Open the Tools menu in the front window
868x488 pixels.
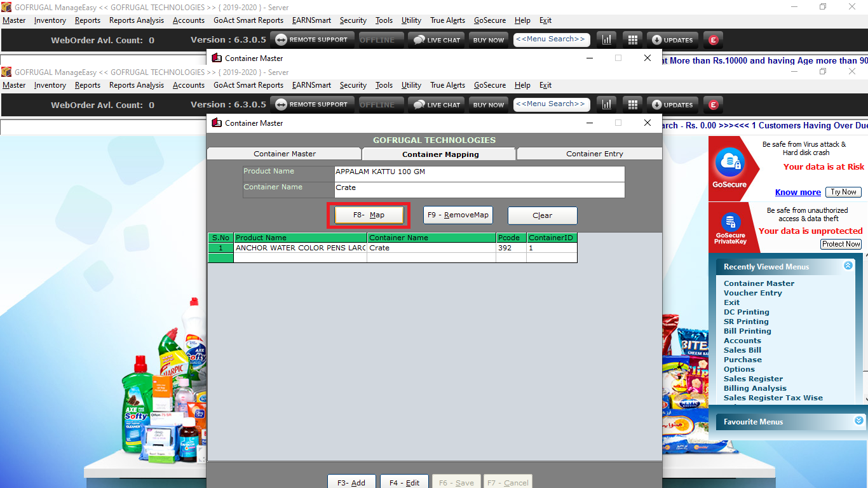click(384, 85)
